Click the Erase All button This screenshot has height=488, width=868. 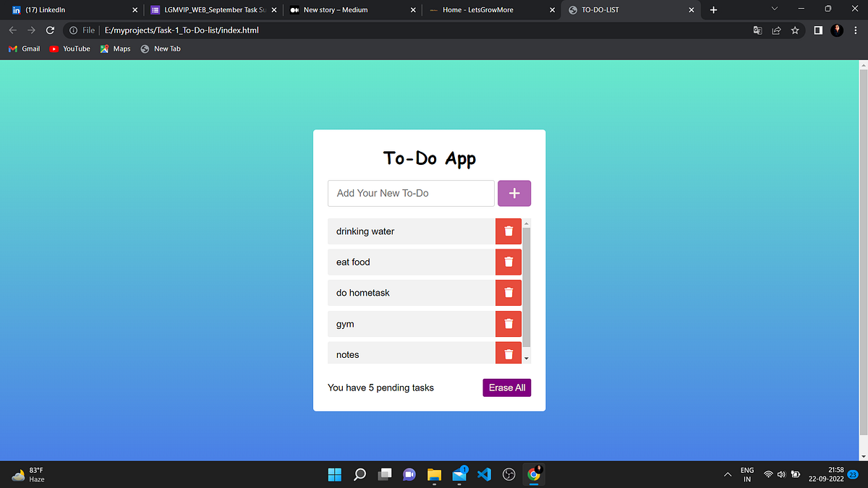[506, 388]
